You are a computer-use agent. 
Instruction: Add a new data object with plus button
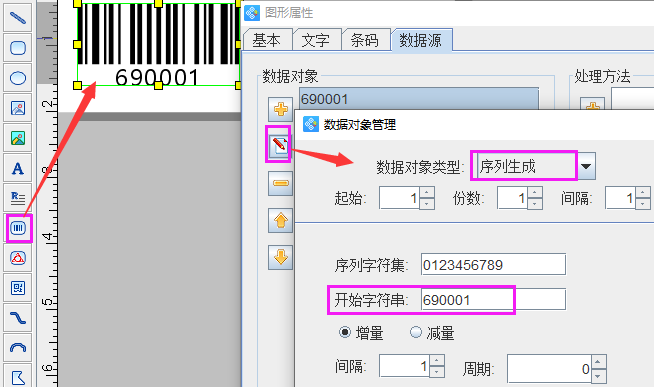(280, 109)
